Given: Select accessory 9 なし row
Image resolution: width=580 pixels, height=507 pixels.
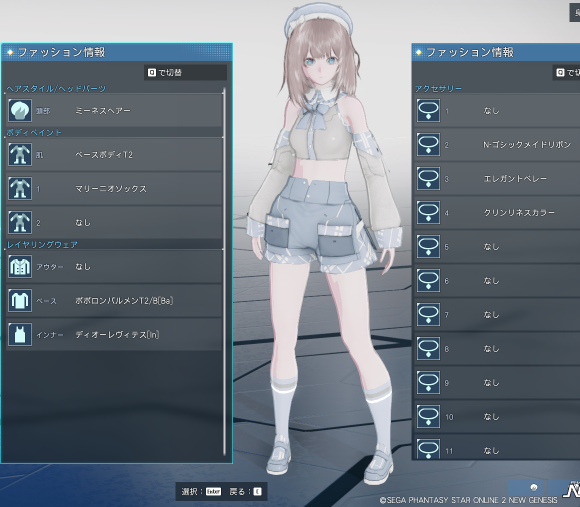Looking at the screenshot, I should coord(497,383).
